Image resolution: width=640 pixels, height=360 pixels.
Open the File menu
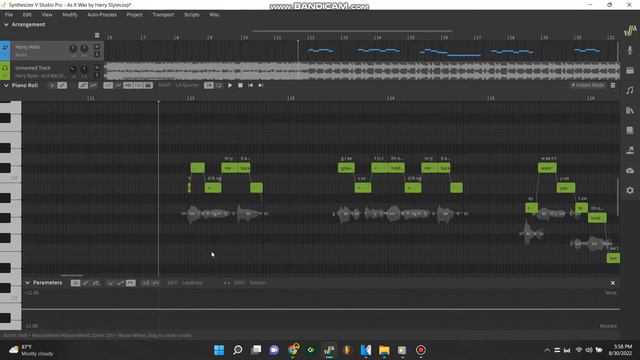9,15
